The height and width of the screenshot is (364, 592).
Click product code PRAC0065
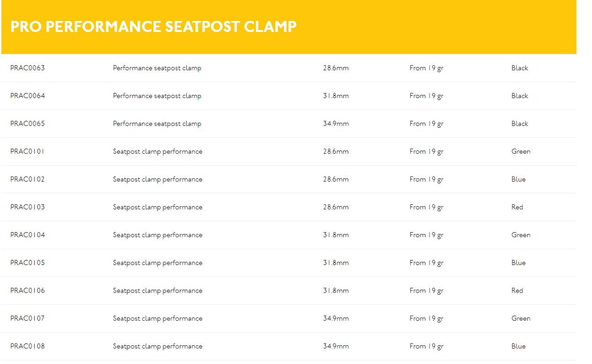27,124
